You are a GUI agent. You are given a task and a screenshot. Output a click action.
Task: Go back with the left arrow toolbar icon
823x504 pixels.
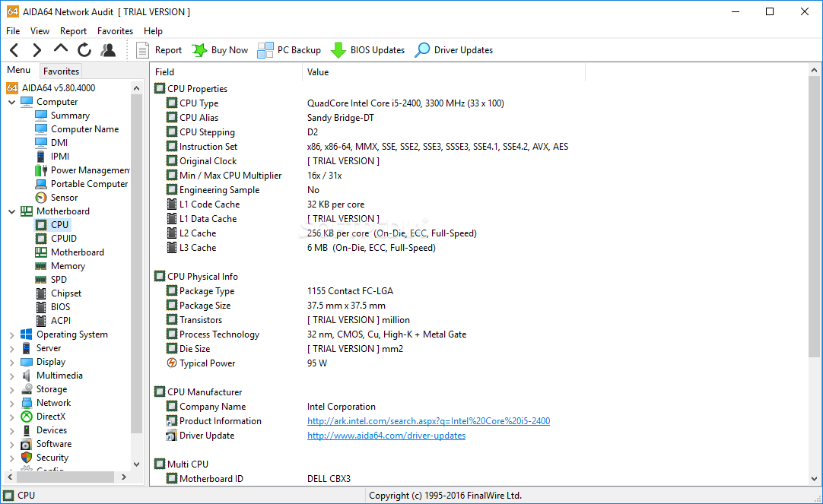[x=14, y=50]
